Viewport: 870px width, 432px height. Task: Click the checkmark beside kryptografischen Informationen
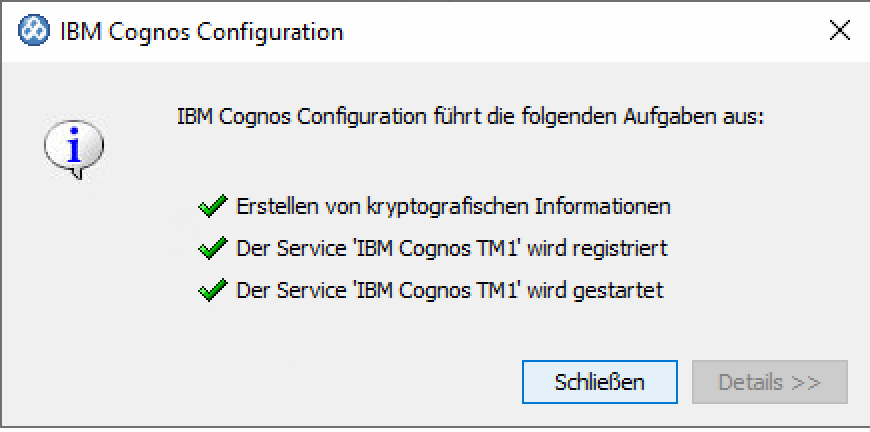pyautogui.click(x=212, y=207)
